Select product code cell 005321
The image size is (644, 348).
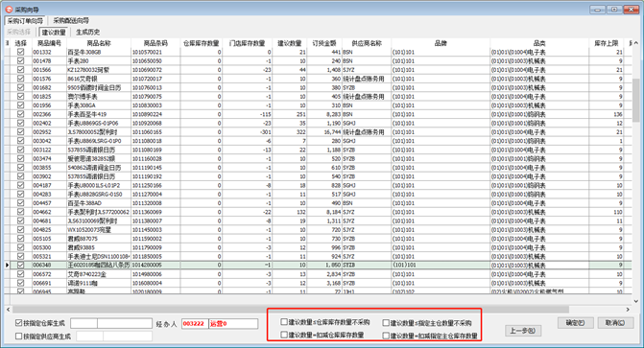click(49, 257)
